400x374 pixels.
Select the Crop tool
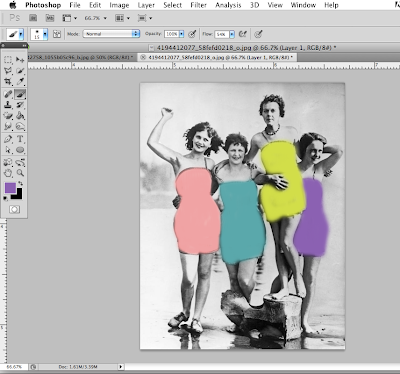click(x=8, y=81)
